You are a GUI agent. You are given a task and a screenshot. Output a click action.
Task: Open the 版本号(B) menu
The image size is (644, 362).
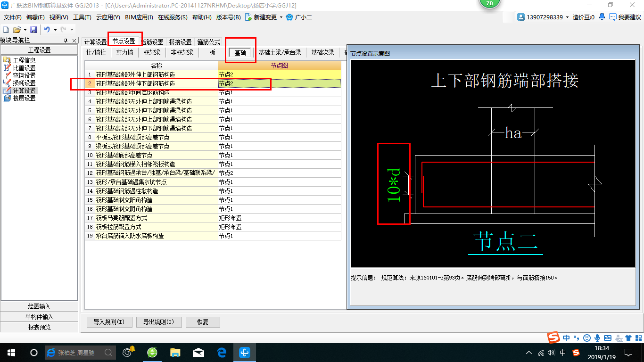228,17
